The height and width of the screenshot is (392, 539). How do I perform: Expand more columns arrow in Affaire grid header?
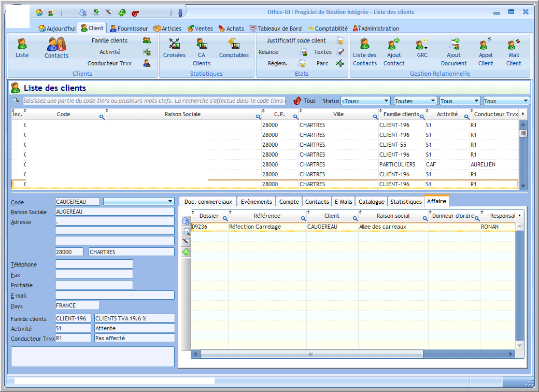(519, 216)
